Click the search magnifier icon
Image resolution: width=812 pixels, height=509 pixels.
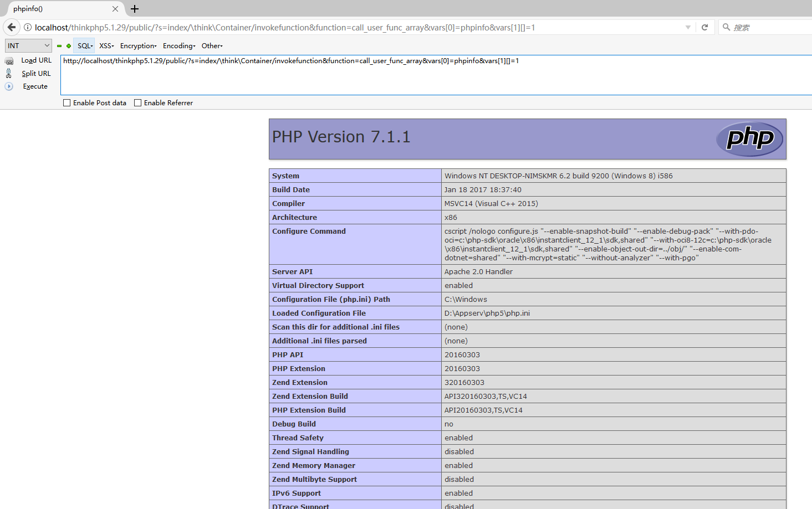pos(726,27)
